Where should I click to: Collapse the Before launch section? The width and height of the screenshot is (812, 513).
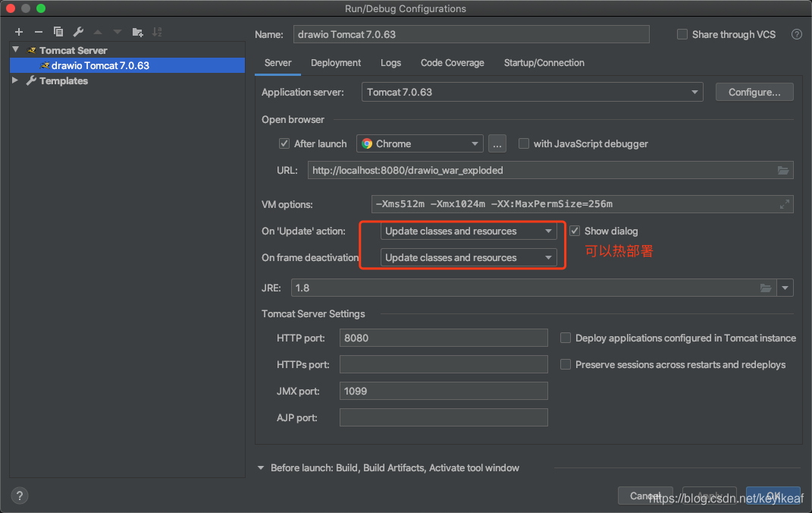[x=261, y=468]
